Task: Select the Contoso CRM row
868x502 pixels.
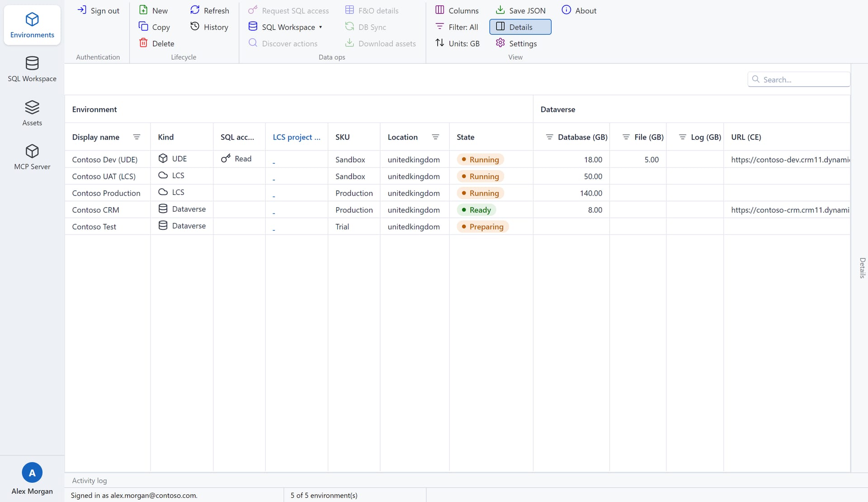Action: (458, 209)
